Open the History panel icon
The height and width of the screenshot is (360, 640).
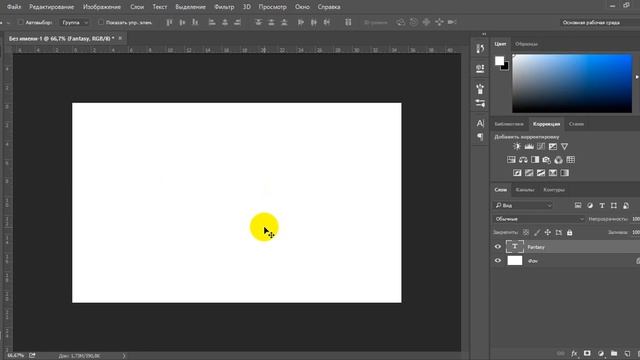[480, 49]
